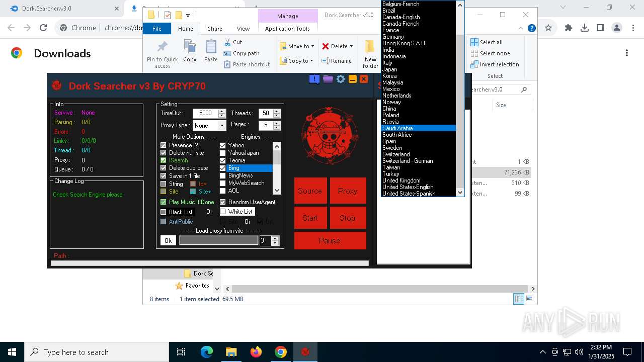
Task: Toggle the ISearch checkbox
Action: (163, 160)
